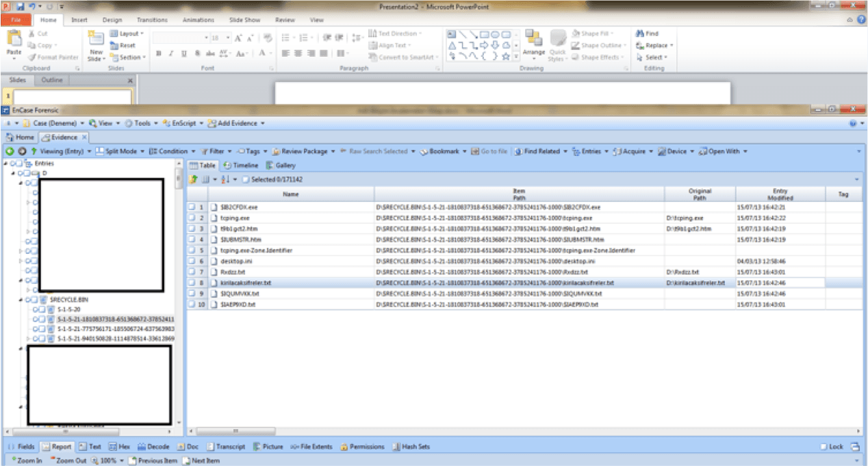Click the Find Related button

pyautogui.click(x=541, y=151)
